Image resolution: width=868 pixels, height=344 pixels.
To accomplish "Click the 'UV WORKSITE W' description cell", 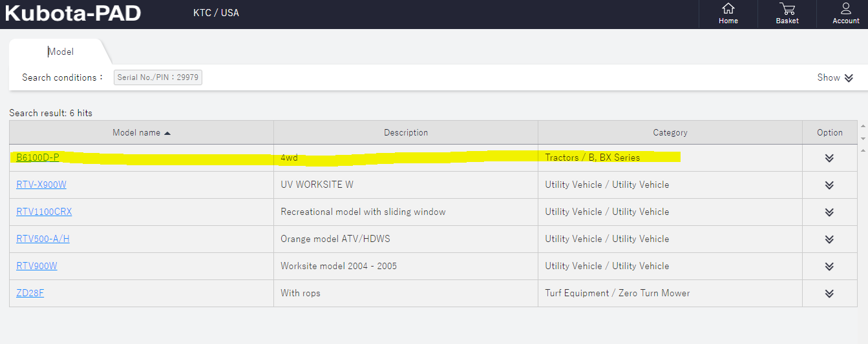I will point(406,185).
